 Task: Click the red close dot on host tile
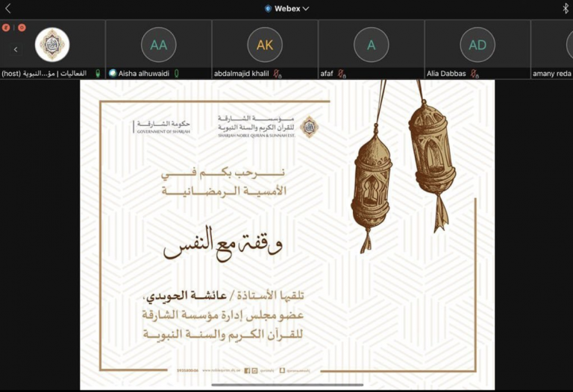pos(6,28)
